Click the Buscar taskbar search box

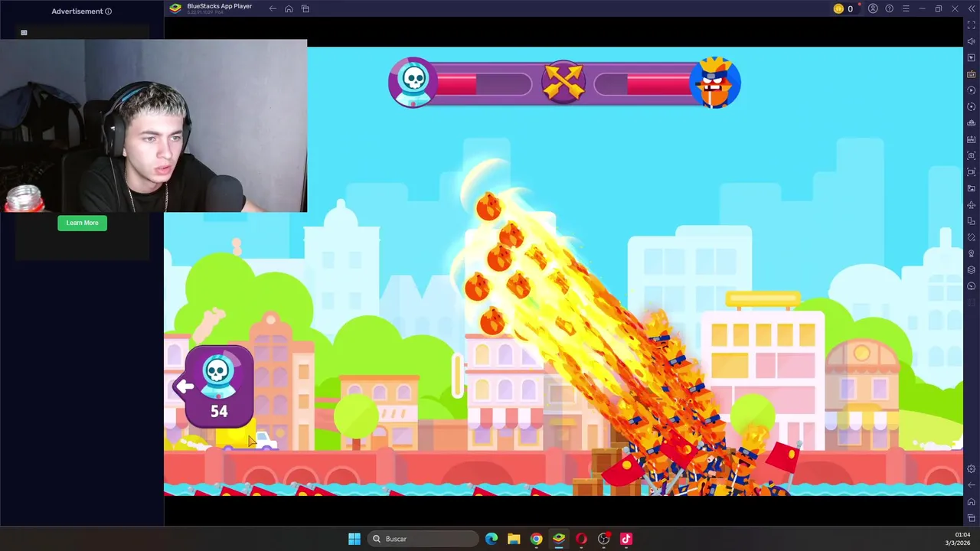[422, 539]
